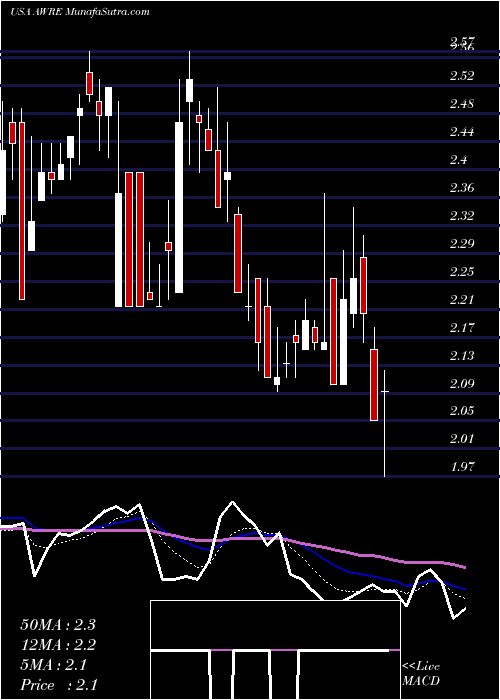Click the 2.52 price axis label
This screenshot has height=700, width=500.
pos(461,75)
